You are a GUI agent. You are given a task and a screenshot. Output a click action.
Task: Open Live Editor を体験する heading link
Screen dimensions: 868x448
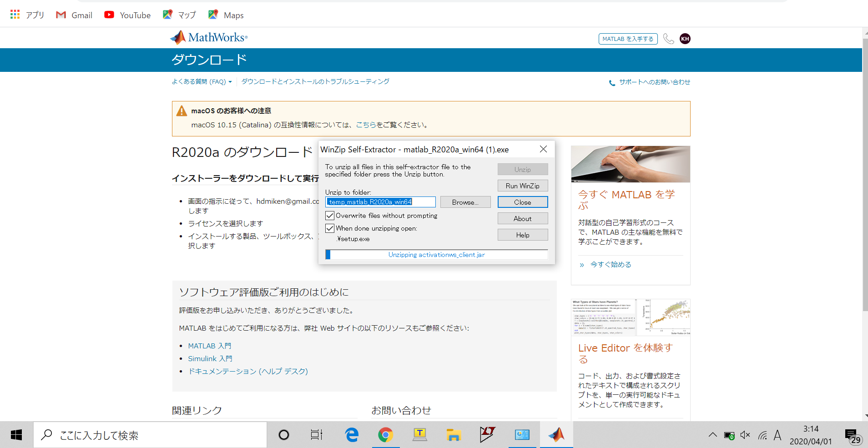(x=626, y=353)
